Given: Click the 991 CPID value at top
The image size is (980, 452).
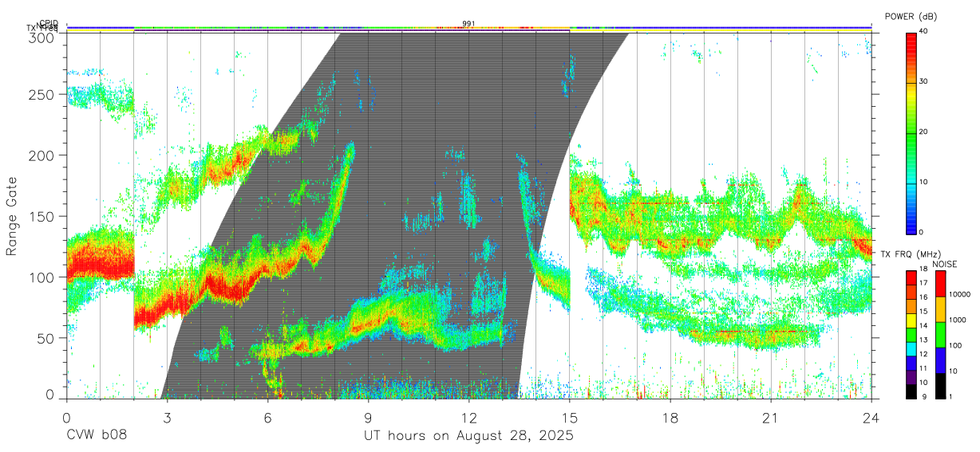Looking at the screenshot, I should point(468,23).
